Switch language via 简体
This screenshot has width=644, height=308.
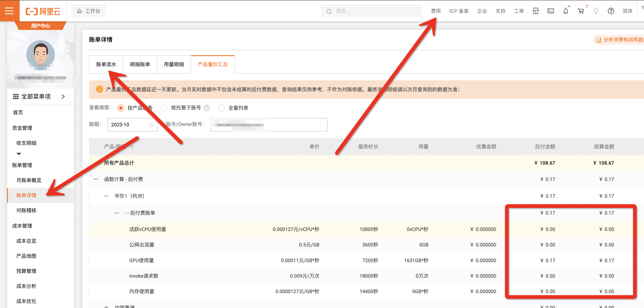click(x=627, y=11)
